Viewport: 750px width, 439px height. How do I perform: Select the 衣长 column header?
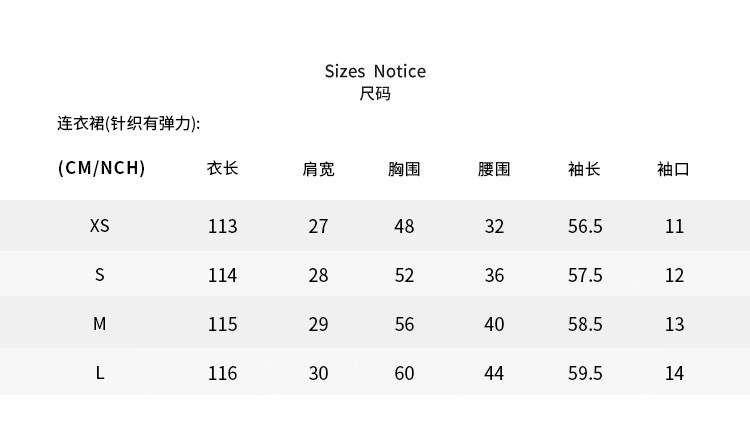tap(223, 169)
